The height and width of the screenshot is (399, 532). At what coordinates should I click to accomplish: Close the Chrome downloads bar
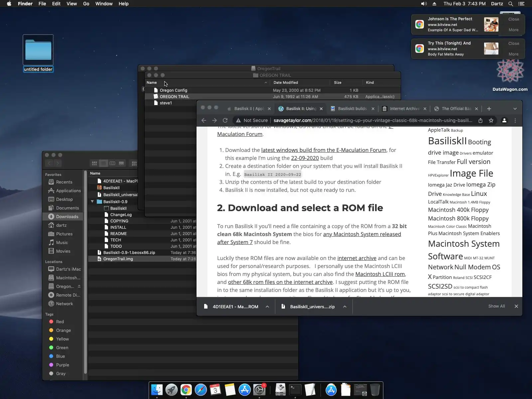516,306
